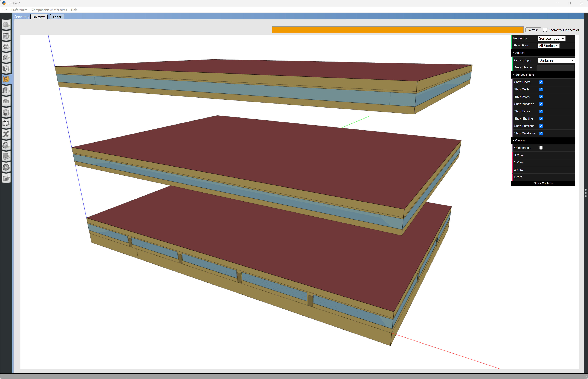Image resolution: width=588 pixels, height=379 pixels.
Task: Enable the Geometry Diagnostics checkbox
Action: click(545, 30)
